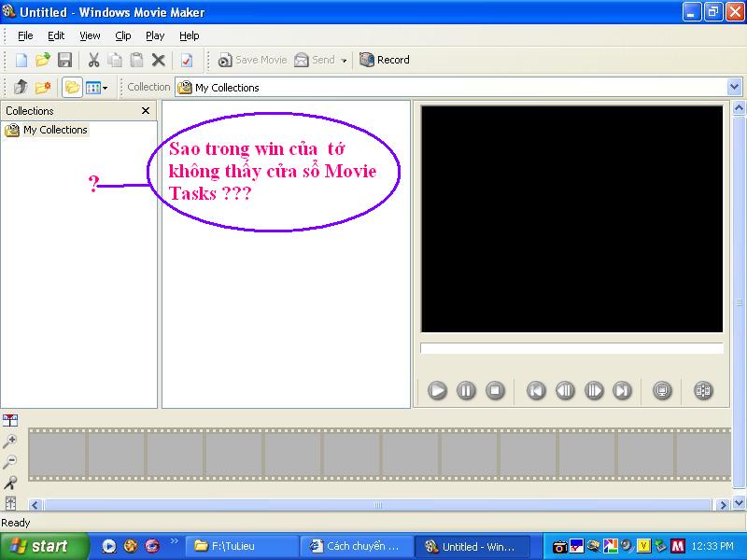
Task: Toggle the Collections pane folder button
Action: (72, 87)
